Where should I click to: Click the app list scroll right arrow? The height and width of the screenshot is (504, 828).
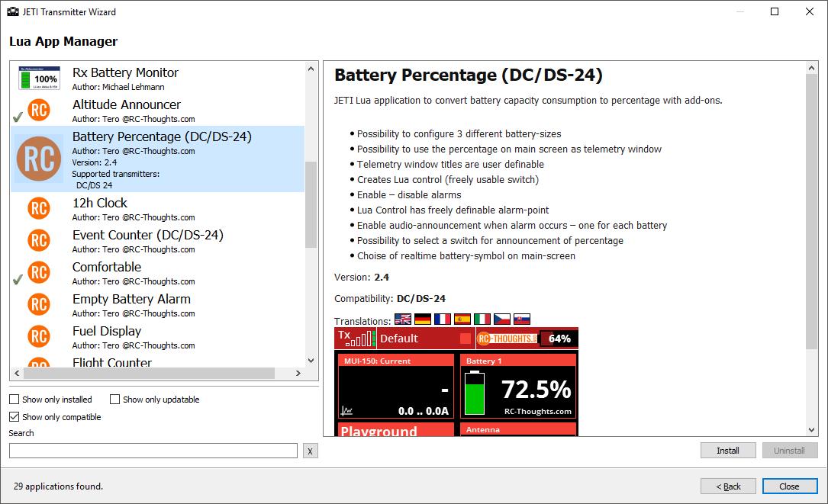pyautogui.click(x=298, y=373)
